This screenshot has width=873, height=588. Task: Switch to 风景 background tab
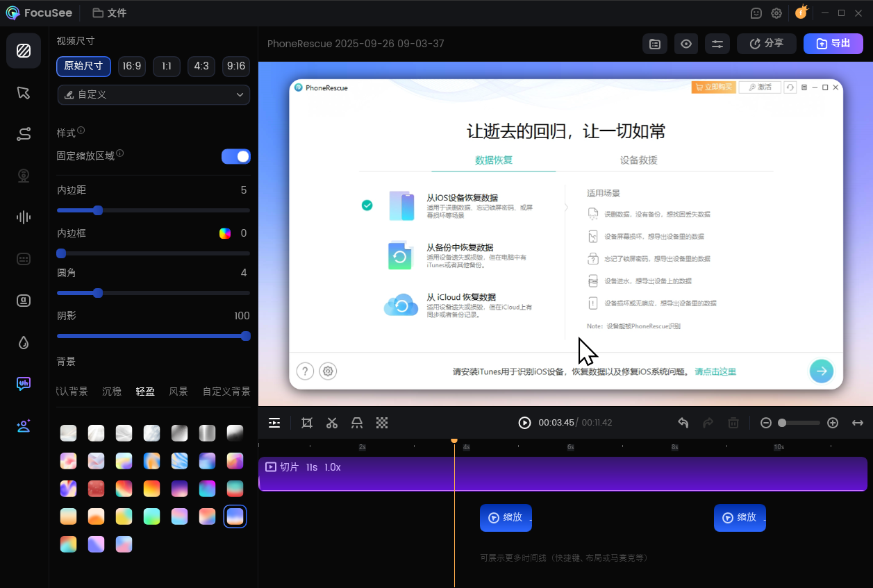pos(178,392)
